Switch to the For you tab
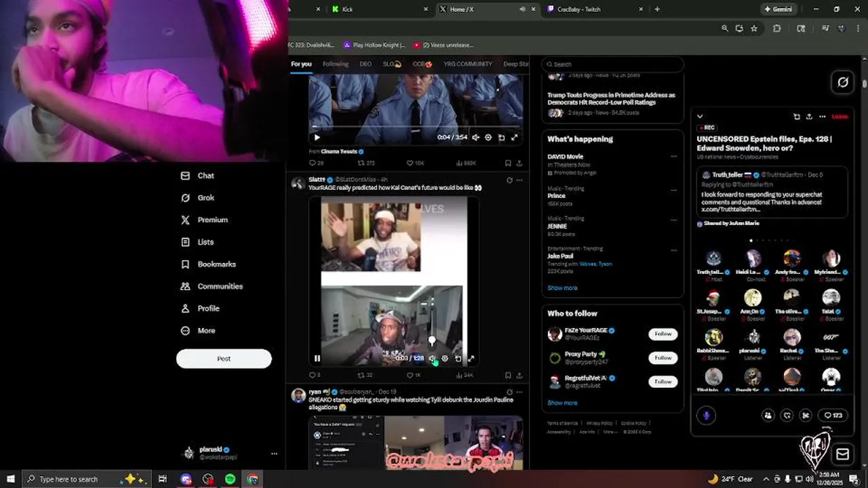This screenshot has height=488, width=868. (x=301, y=64)
